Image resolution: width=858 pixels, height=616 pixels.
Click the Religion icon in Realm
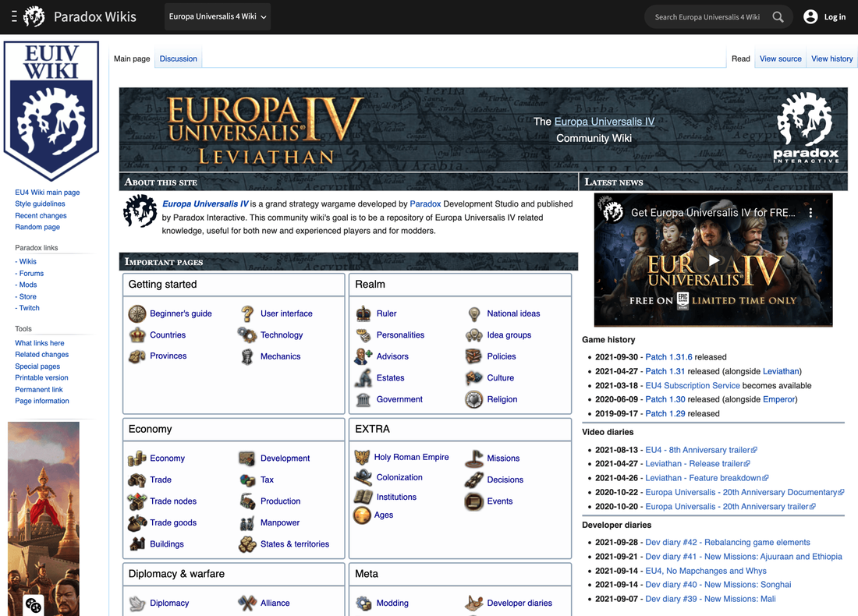click(473, 399)
